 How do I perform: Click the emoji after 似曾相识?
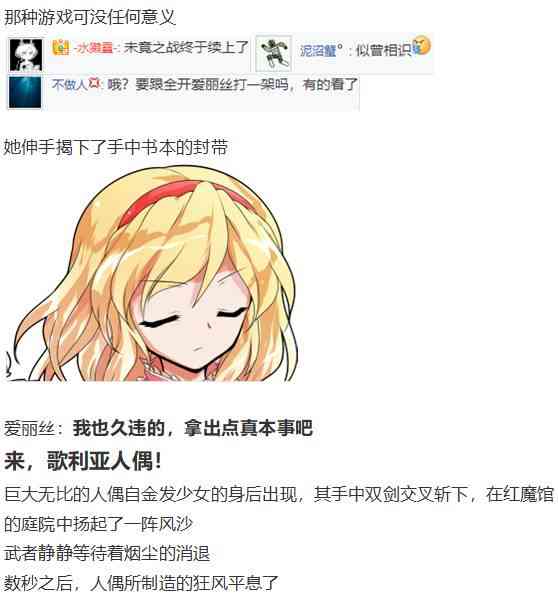(421, 46)
